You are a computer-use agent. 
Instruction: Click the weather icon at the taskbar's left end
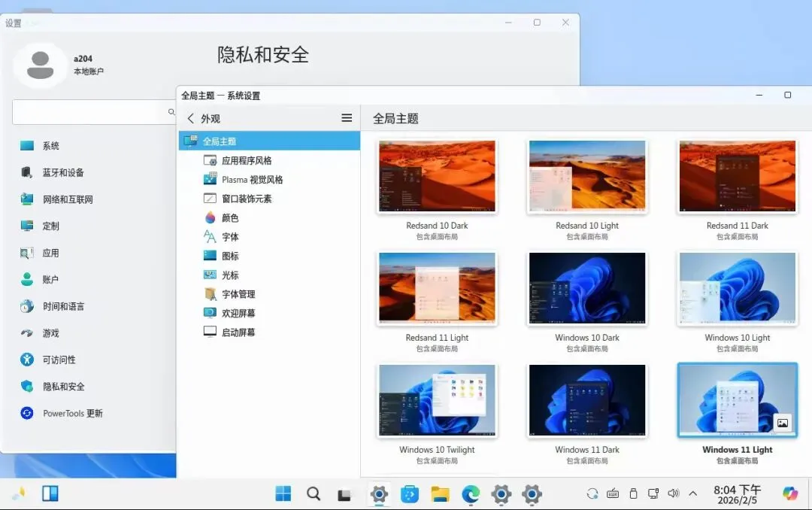[x=19, y=493]
